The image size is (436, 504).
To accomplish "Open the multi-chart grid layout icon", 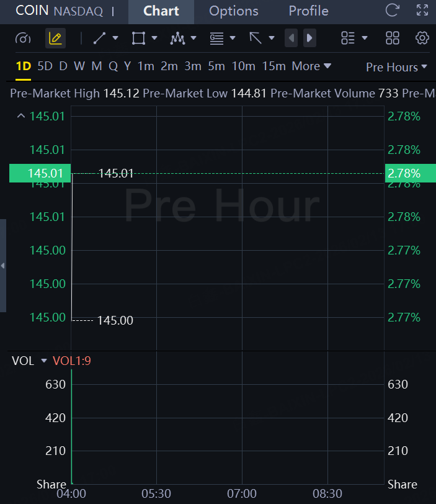I will 393,38.
